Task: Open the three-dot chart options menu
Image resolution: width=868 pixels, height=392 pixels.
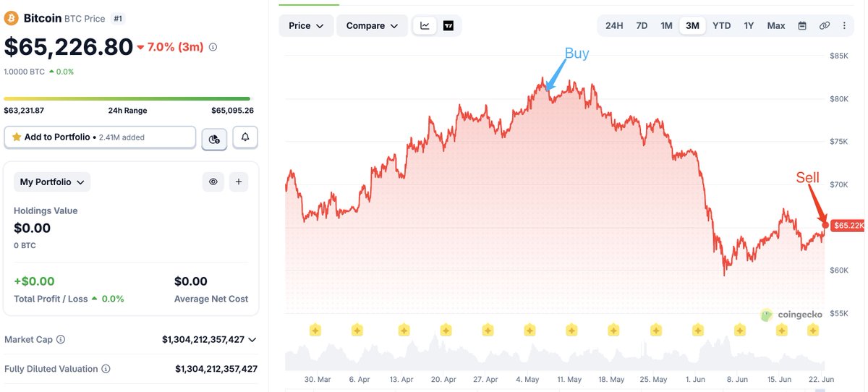Action: (844, 26)
